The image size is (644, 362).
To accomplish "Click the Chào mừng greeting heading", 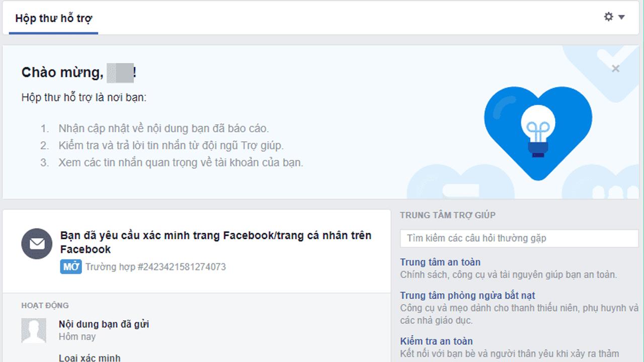I will [79, 73].
